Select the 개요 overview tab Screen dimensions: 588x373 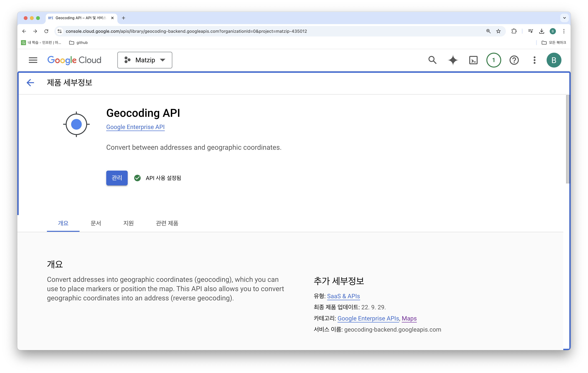(x=63, y=223)
